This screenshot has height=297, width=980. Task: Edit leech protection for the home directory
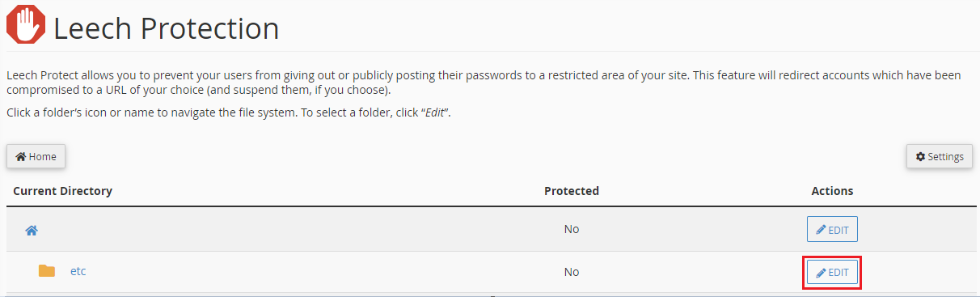[x=832, y=230]
